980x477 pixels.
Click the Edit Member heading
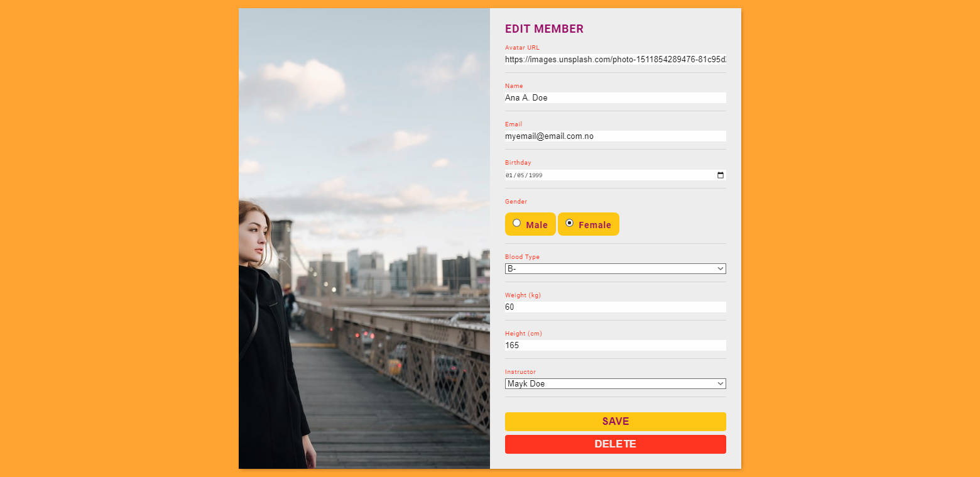544,29
